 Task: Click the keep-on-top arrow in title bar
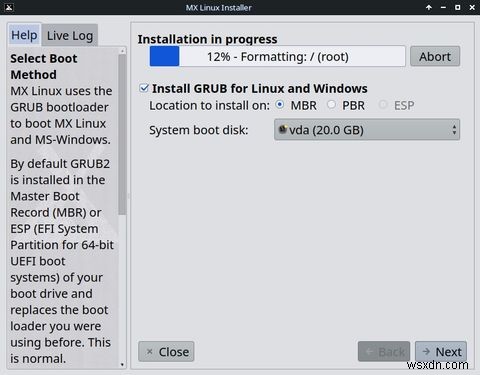click(429, 7)
